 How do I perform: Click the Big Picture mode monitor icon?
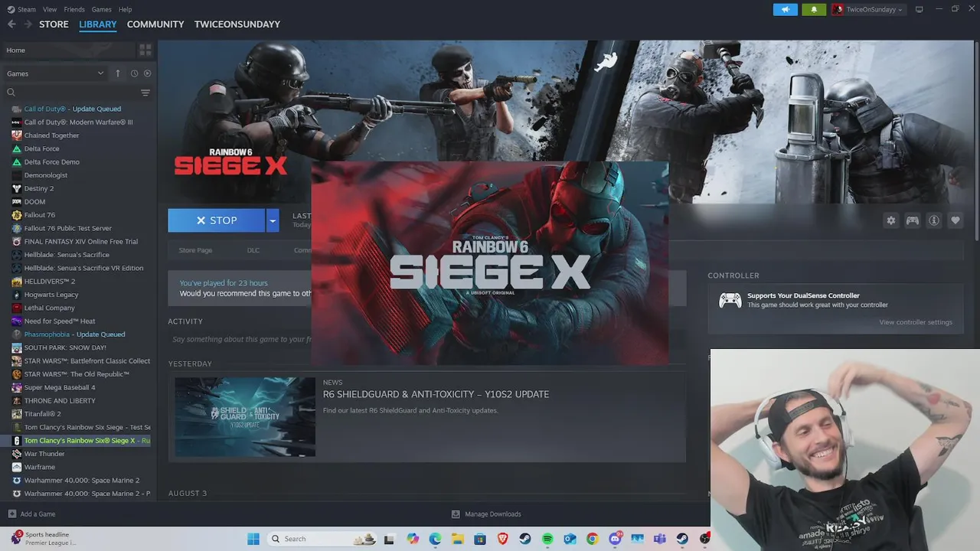pyautogui.click(x=920, y=9)
